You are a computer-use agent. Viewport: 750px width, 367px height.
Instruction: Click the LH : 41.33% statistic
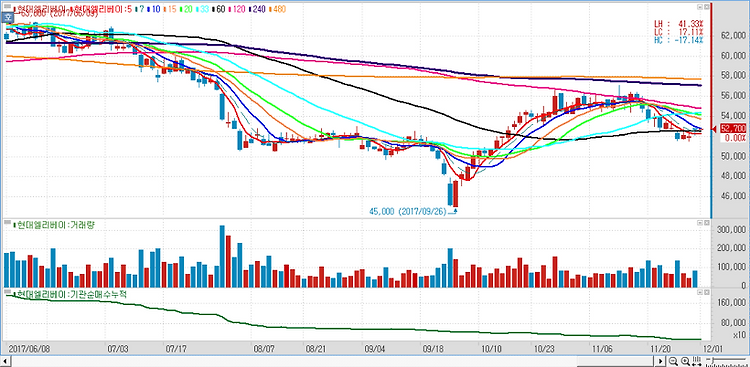click(x=679, y=23)
